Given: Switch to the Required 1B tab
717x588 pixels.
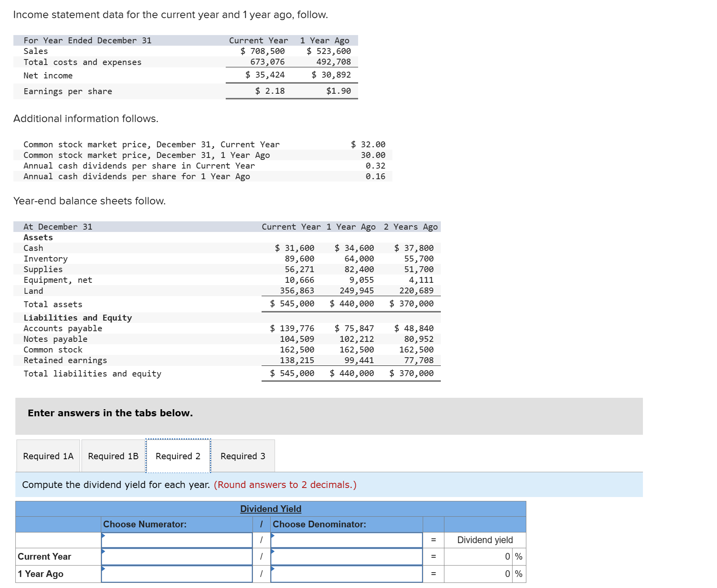Looking at the screenshot, I should pos(113,456).
